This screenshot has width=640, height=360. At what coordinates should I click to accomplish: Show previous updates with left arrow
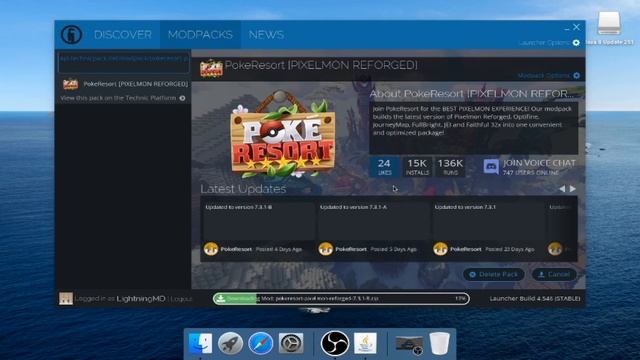[x=562, y=189]
